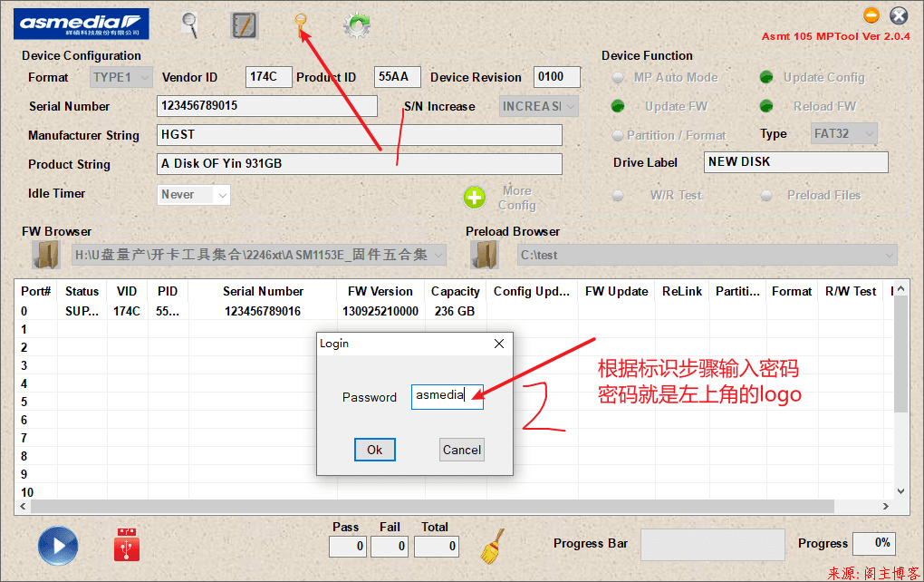Click the Progress Bar indicator
The width and height of the screenshot is (924, 582).
click(x=712, y=544)
